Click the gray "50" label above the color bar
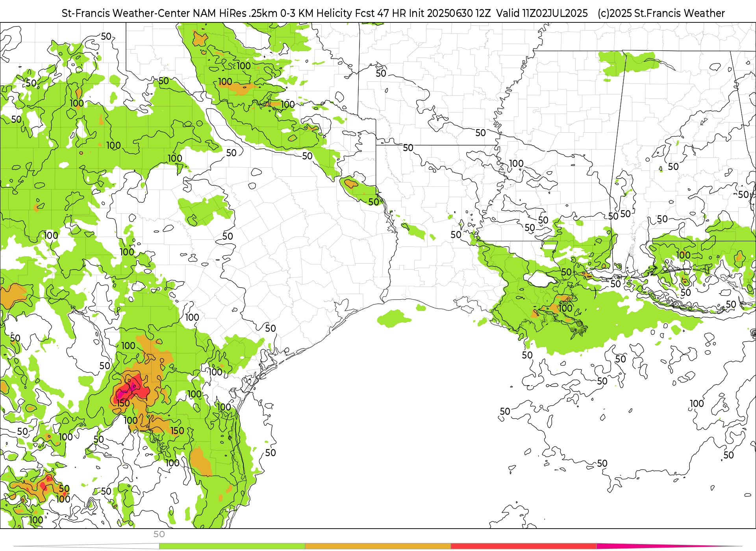 [x=159, y=534]
